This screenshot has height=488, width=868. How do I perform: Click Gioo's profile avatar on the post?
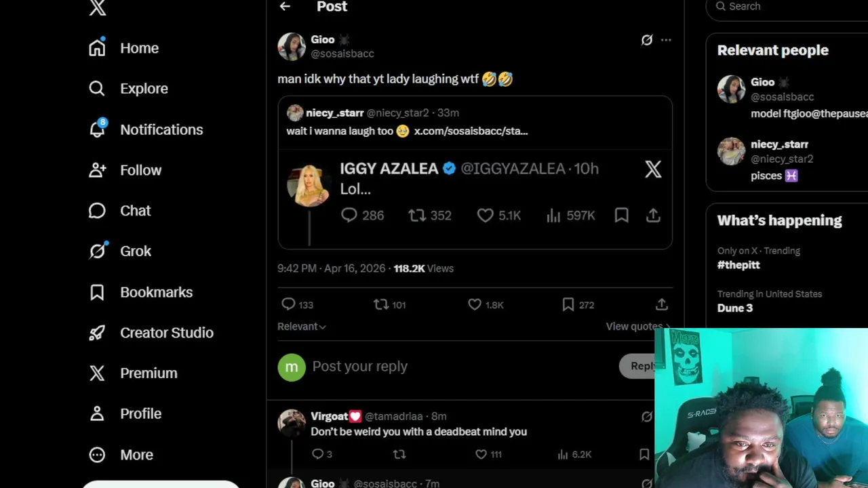click(292, 46)
